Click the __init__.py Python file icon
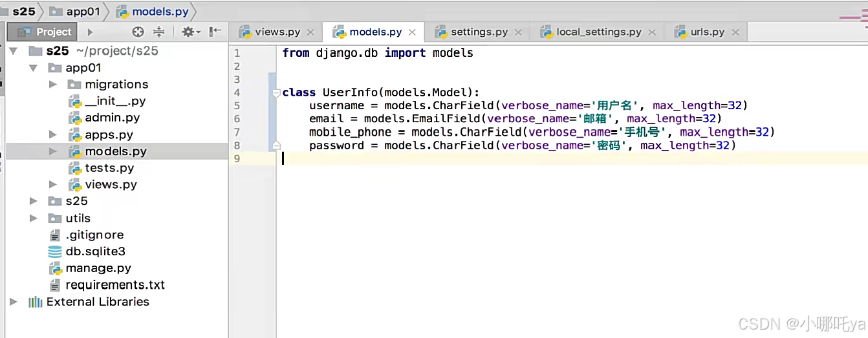The image size is (868, 338). tap(74, 101)
